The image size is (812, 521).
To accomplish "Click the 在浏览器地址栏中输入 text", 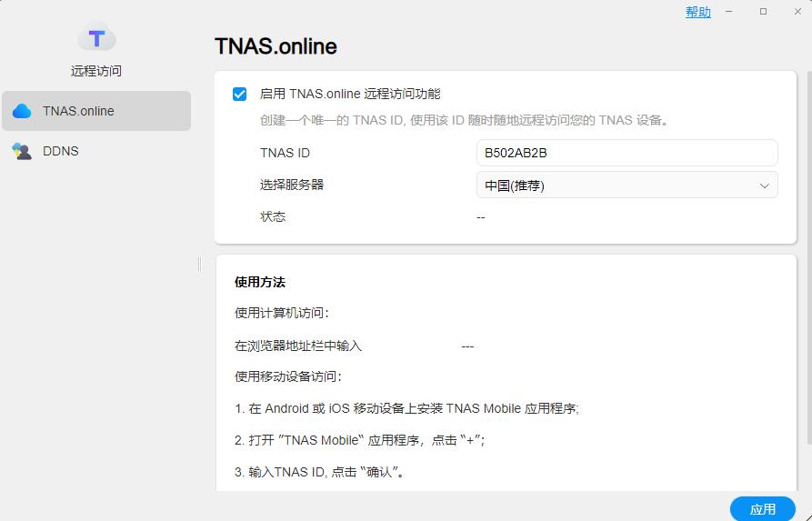I will click(x=297, y=346).
